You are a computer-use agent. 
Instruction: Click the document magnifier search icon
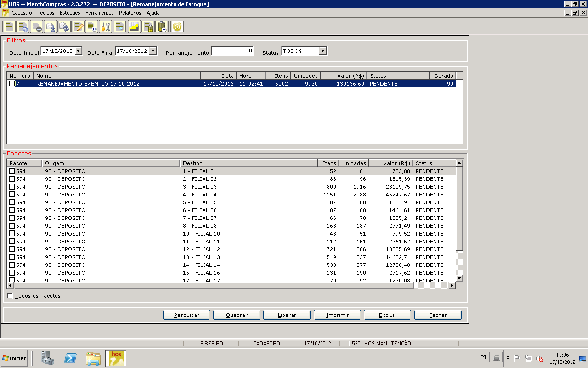pyautogui.click(x=119, y=27)
